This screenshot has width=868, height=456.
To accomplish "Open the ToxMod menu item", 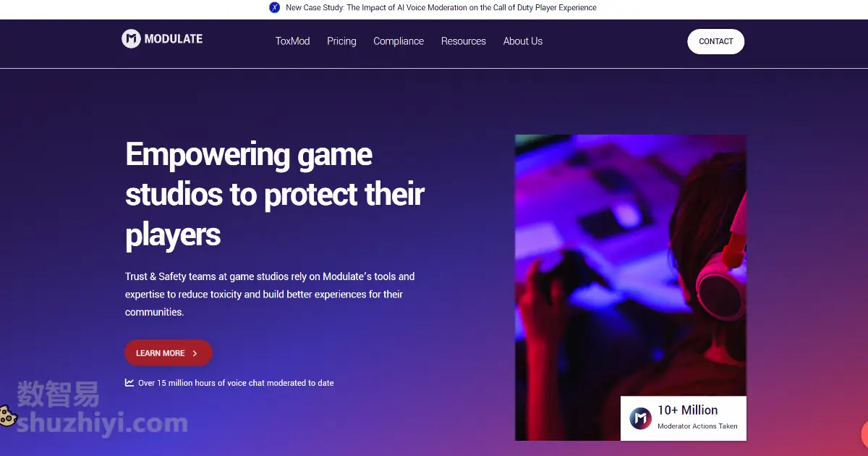I will pyautogui.click(x=292, y=41).
